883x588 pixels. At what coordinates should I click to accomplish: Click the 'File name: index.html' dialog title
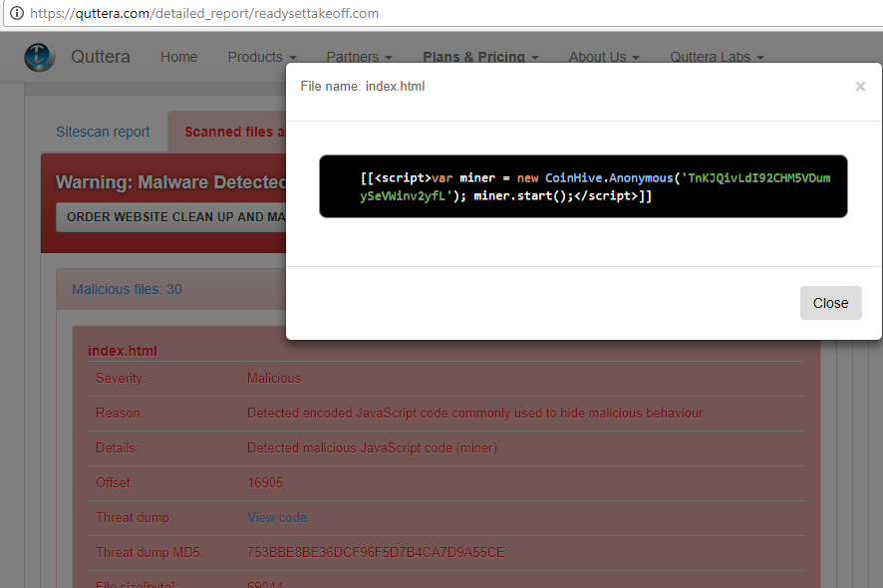[363, 86]
